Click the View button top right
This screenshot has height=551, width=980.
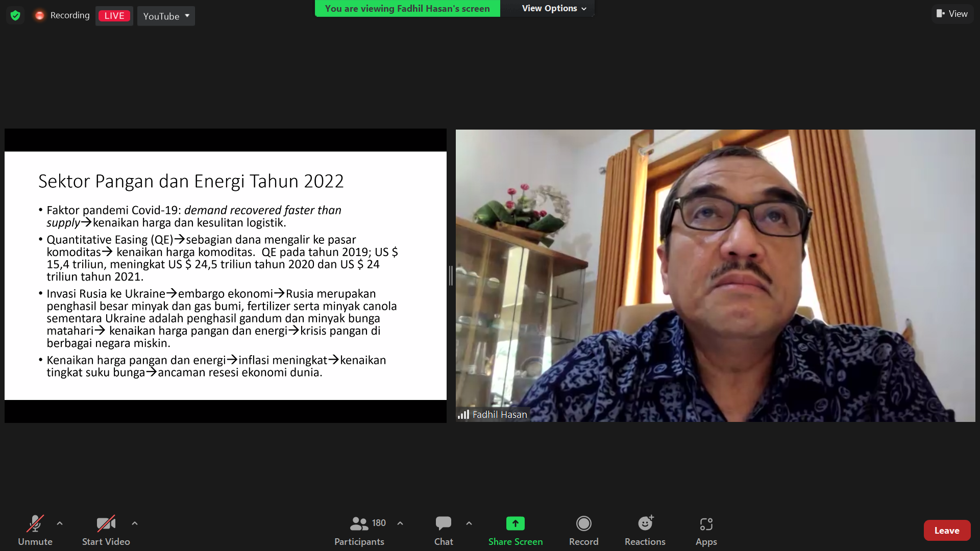(x=952, y=13)
